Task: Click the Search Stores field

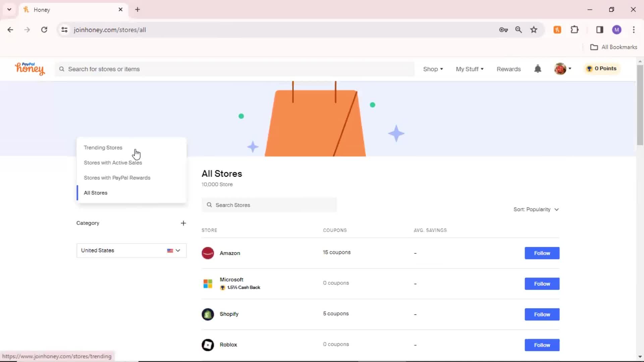Action: pyautogui.click(x=269, y=205)
